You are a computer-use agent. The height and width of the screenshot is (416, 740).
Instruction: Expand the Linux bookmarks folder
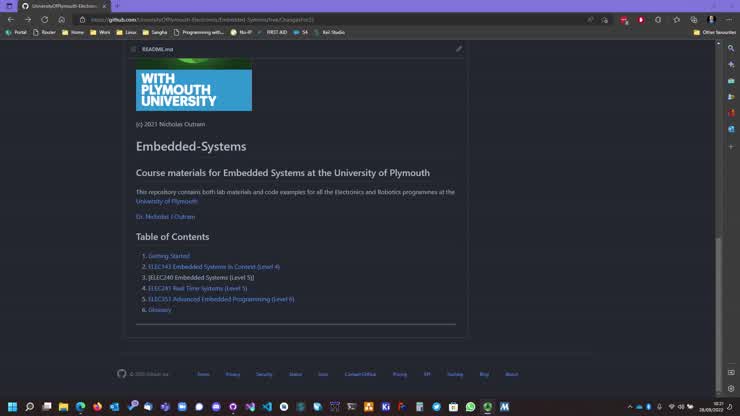click(129, 32)
